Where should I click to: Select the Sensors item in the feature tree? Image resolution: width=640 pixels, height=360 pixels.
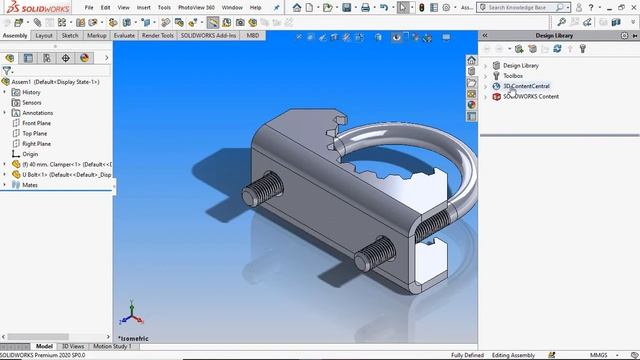(32, 102)
